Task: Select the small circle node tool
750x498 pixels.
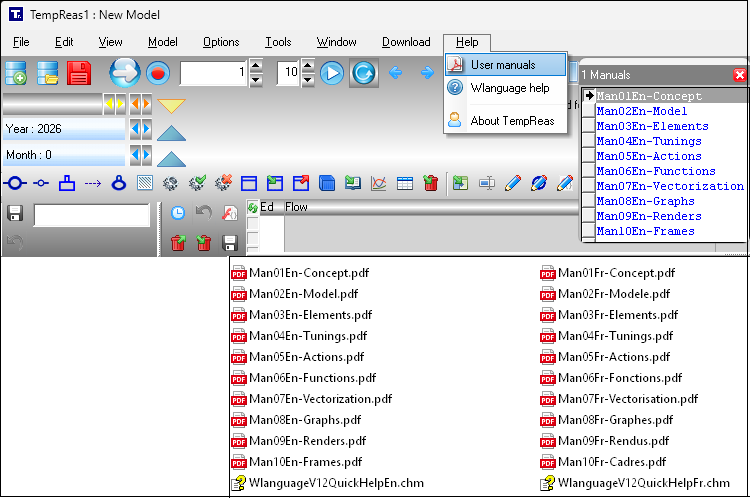Action: pyautogui.click(x=41, y=183)
